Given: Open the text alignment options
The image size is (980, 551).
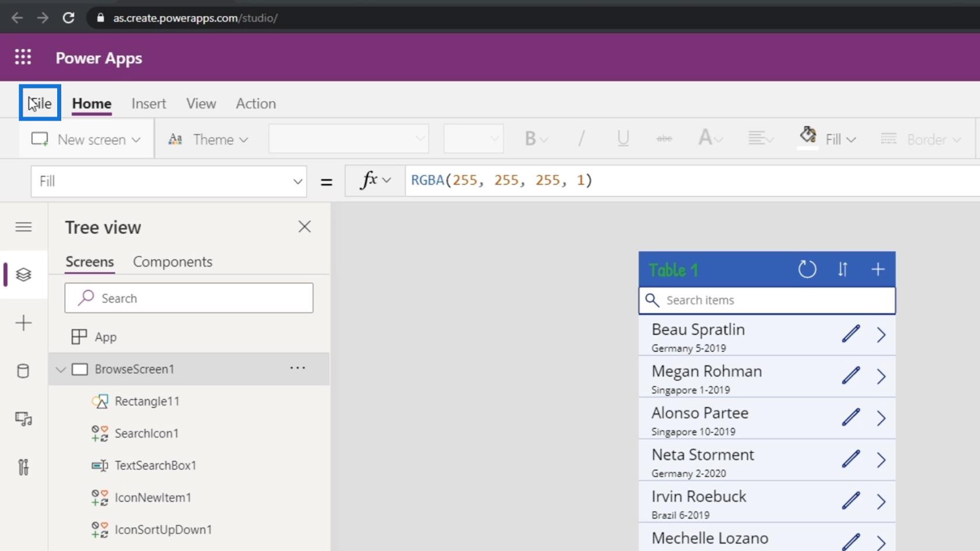Looking at the screenshot, I should click(x=761, y=139).
